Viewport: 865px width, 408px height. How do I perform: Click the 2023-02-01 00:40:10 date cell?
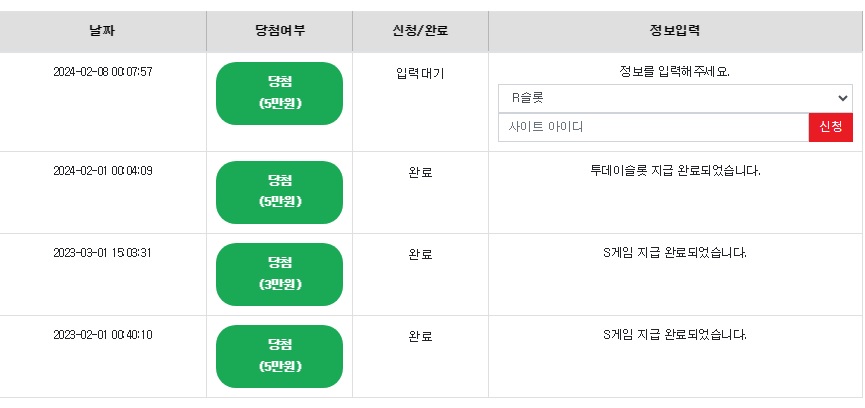103,335
